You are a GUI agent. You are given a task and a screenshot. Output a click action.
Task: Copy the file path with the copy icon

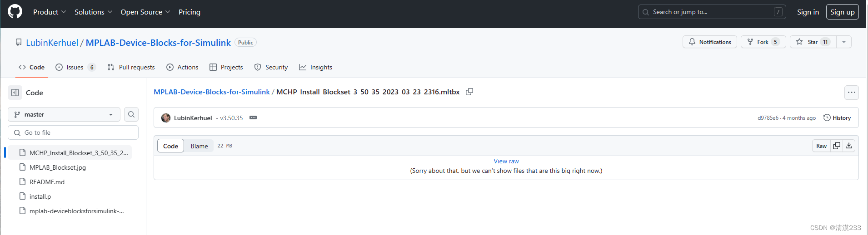(469, 92)
